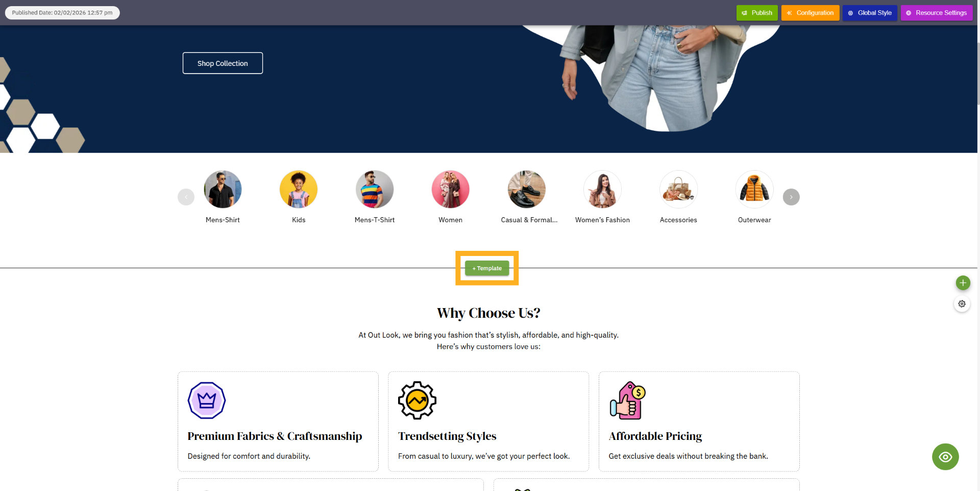Open the Configuration menu
This screenshot has height=491, width=980.
click(x=810, y=13)
